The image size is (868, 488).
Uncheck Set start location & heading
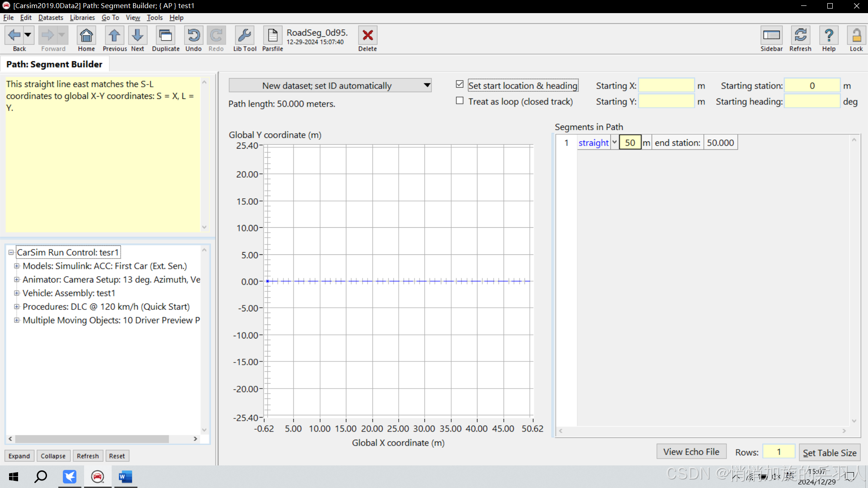[460, 84]
